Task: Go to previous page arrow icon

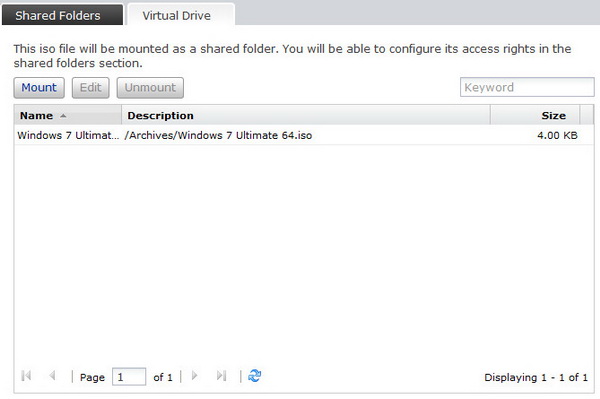Action: click(52, 376)
